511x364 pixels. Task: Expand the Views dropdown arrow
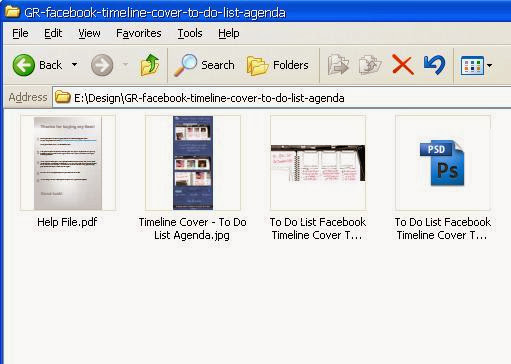tap(489, 65)
